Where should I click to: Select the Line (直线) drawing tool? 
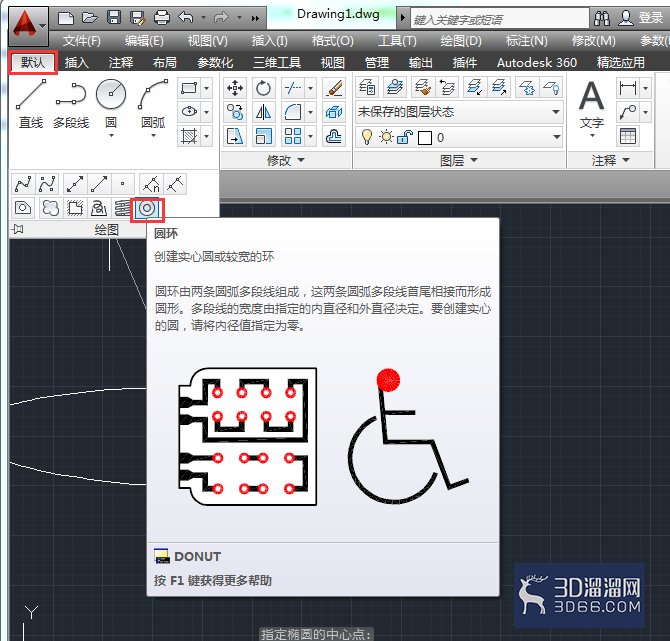[31, 104]
